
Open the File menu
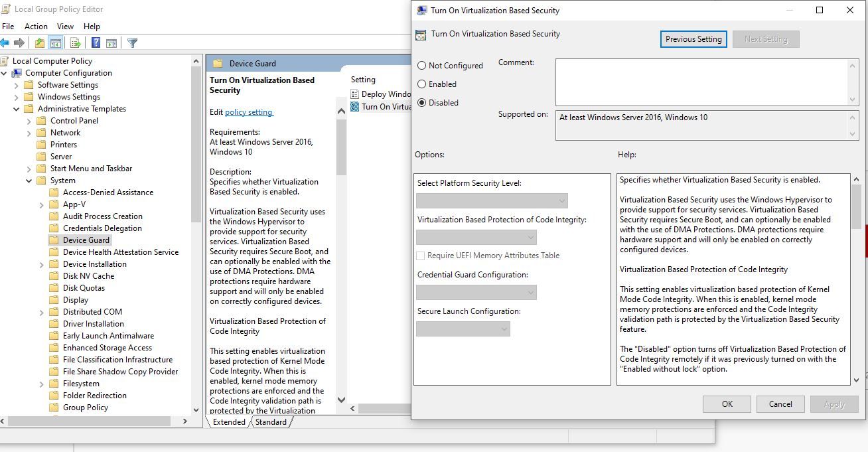(8, 27)
